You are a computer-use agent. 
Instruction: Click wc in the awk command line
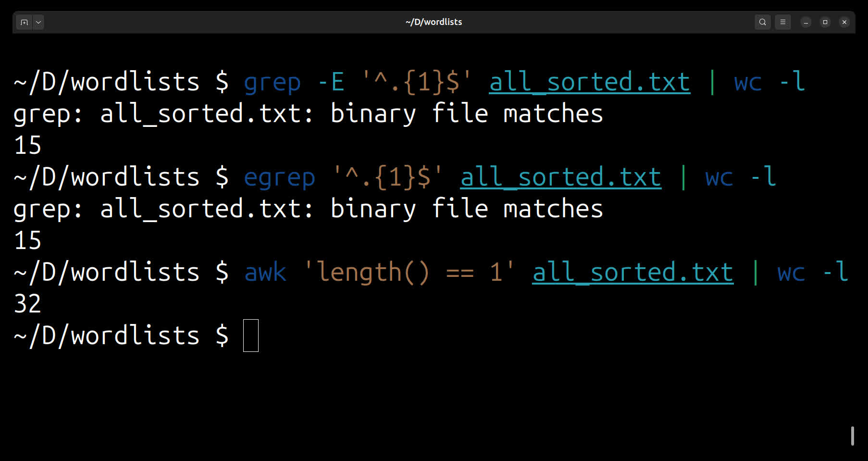[x=791, y=272]
